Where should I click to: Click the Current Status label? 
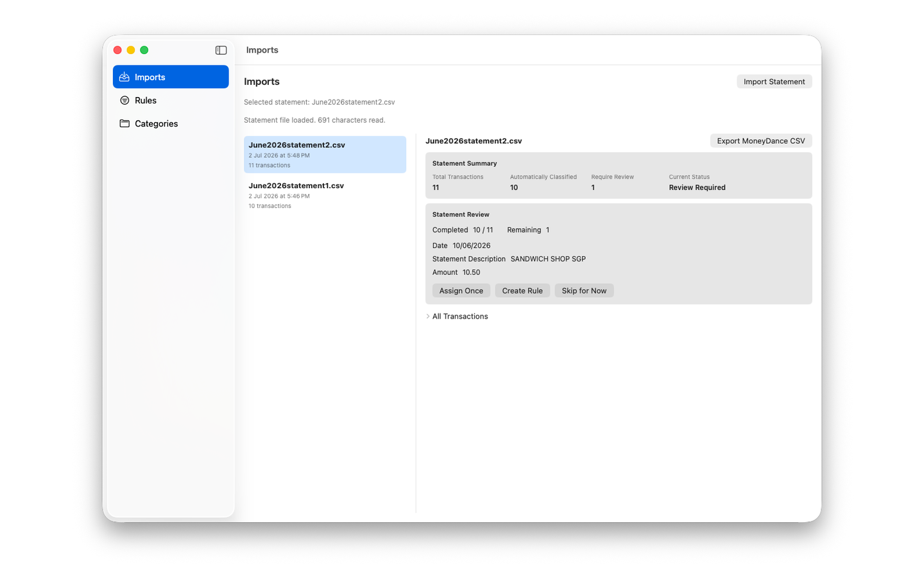tap(689, 177)
